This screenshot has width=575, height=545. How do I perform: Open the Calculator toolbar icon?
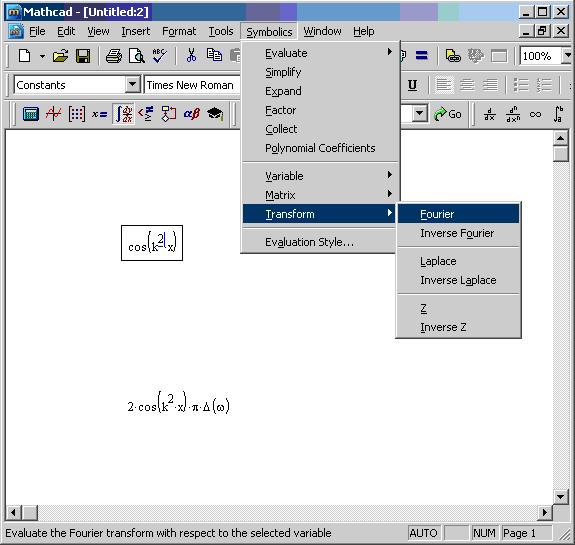(31, 114)
